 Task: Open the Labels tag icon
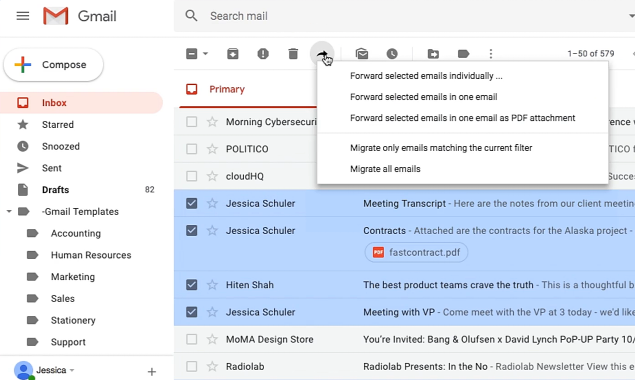pyautogui.click(x=463, y=53)
